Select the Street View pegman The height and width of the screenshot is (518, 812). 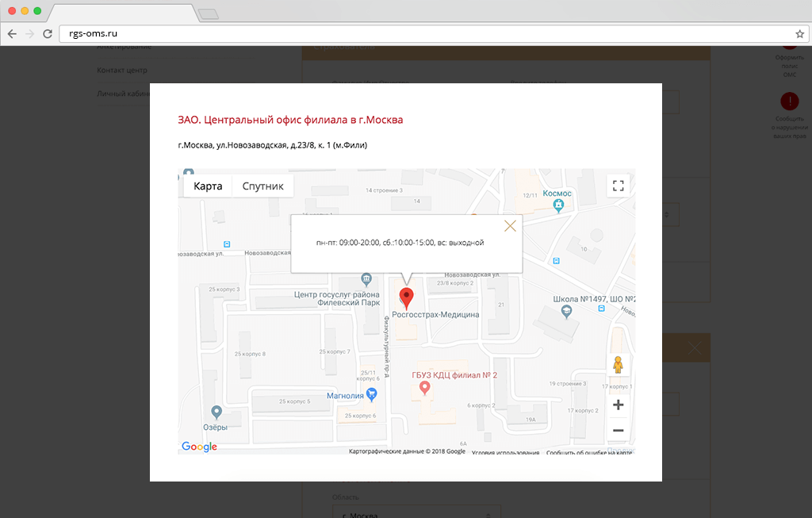(x=618, y=365)
